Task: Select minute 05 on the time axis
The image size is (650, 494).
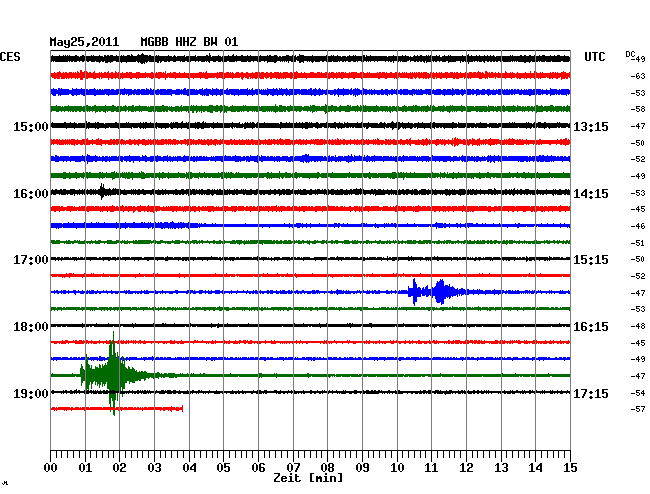Action: [x=223, y=467]
